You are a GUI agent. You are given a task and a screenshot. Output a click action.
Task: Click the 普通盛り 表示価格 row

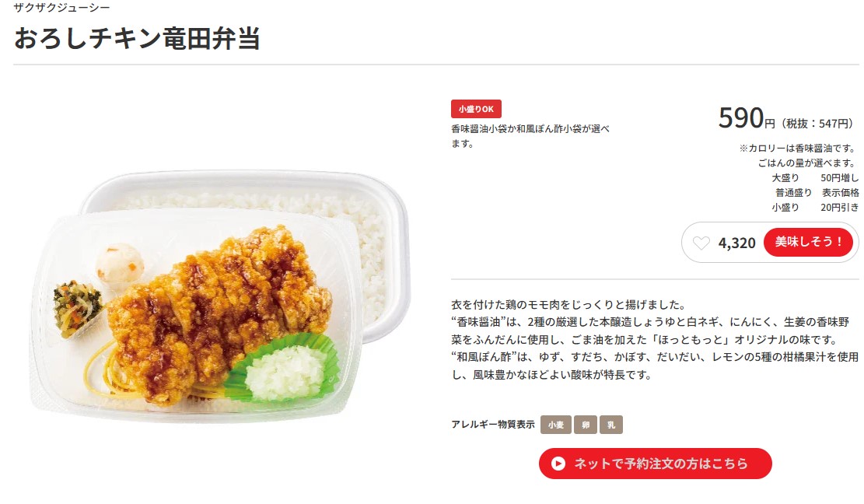(817, 193)
